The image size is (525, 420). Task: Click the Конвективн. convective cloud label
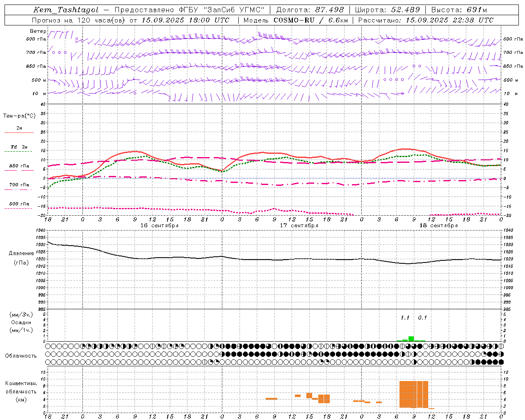click(21, 383)
